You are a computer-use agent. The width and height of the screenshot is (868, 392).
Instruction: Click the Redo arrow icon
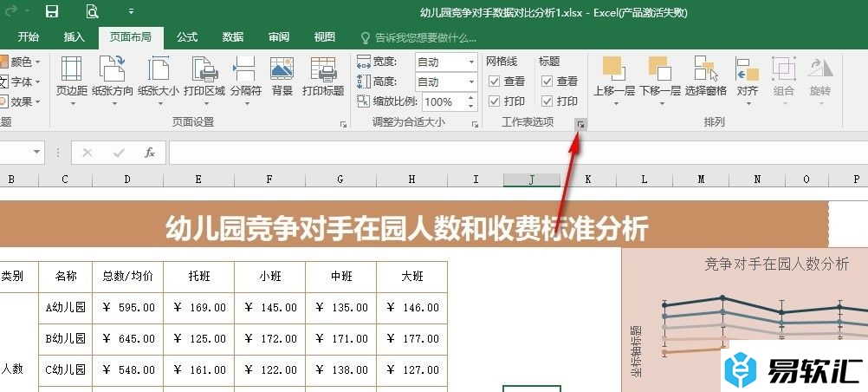[x=11, y=11]
